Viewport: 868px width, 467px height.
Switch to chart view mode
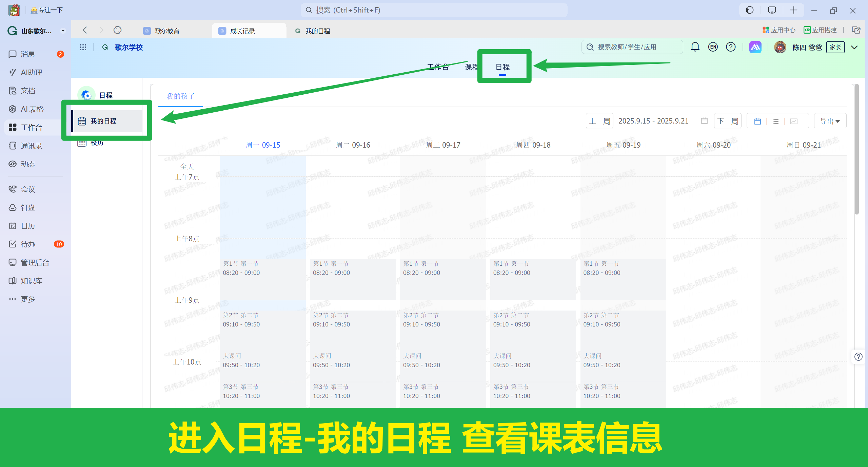(794, 121)
